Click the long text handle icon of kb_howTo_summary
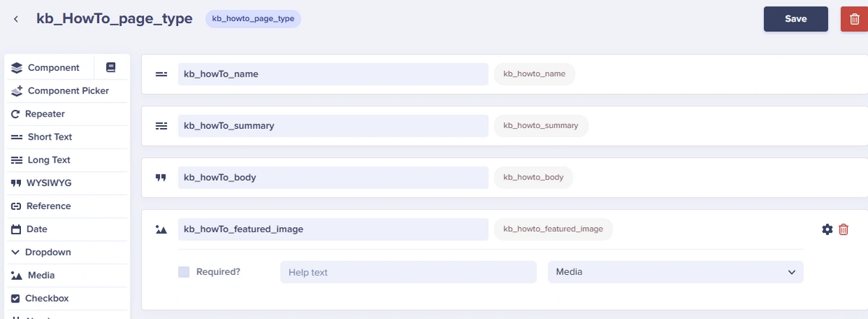The image size is (868, 319). tap(161, 126)
